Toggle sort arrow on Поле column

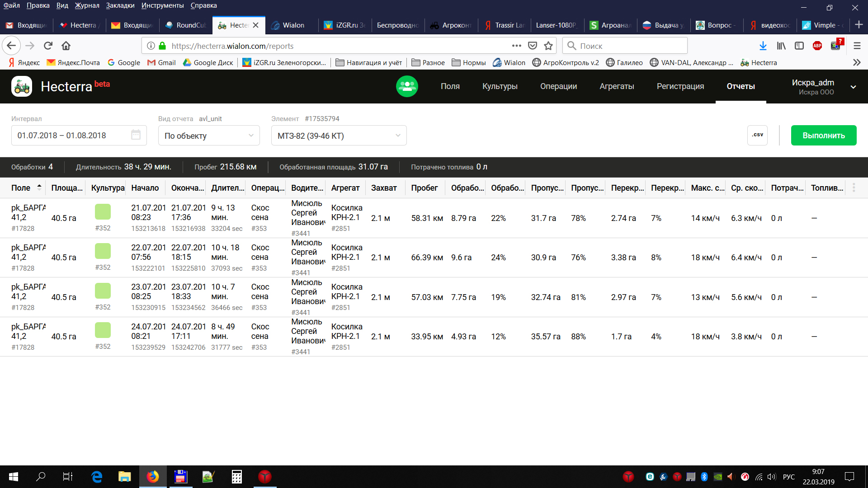(39, 187)
